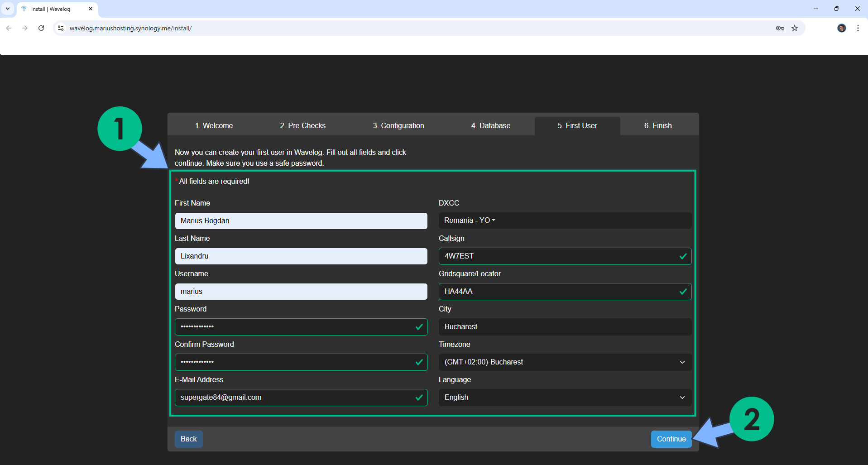The image size is (868, 465).
Task: Select the Pre Checks step tab
Action: tap(302, 125)
